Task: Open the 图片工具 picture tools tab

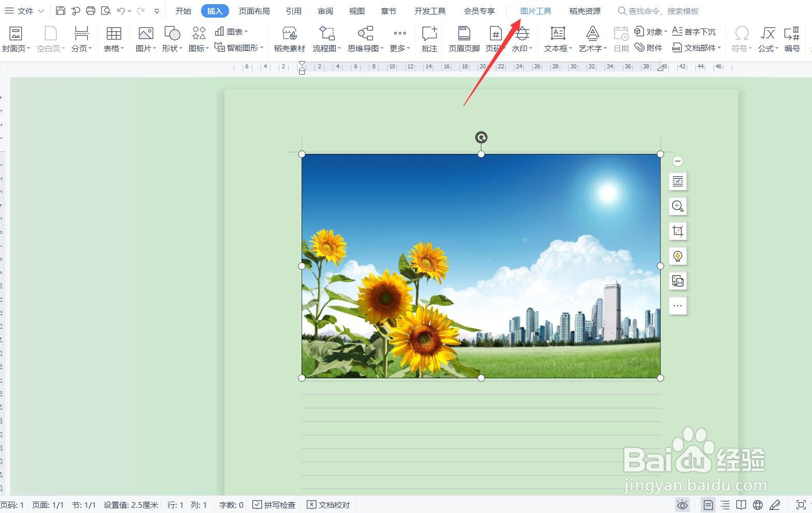Action: click(x=536, y=11)
